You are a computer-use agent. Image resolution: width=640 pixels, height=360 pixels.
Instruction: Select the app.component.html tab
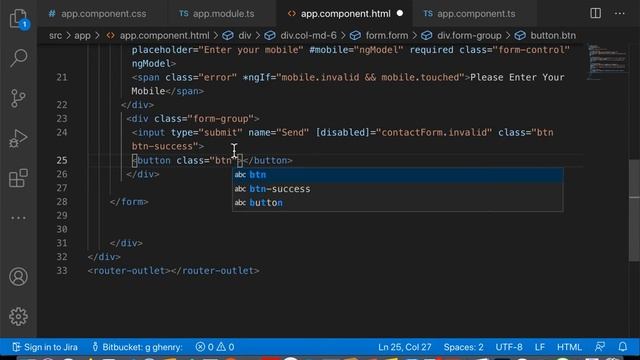[345, 13]
